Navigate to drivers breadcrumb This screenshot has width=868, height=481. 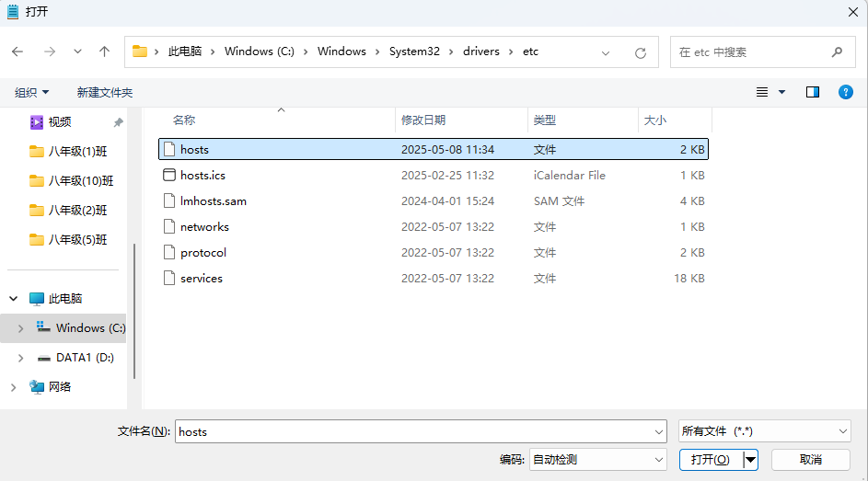coord(481,52)
